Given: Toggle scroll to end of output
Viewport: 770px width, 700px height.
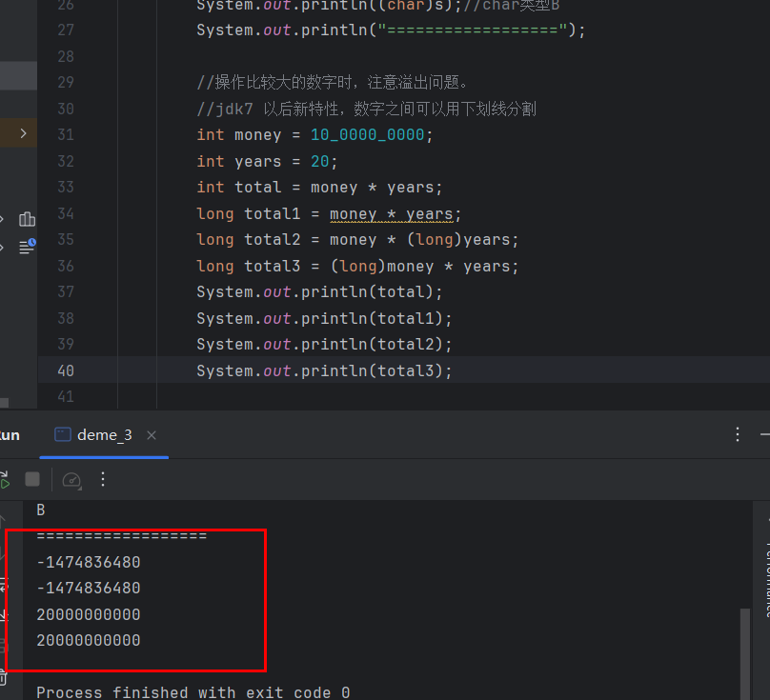Looking at the screenshot, I should 3,614.
